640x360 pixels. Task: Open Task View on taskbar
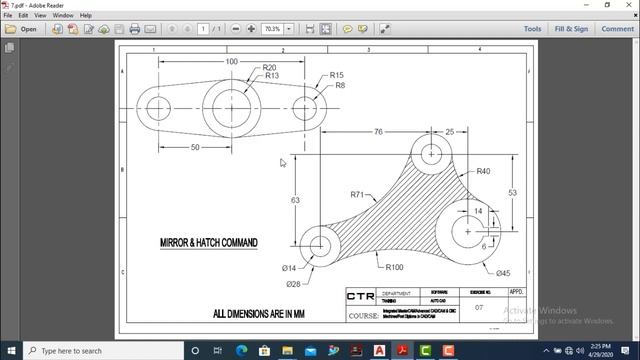tap(218, 351)
